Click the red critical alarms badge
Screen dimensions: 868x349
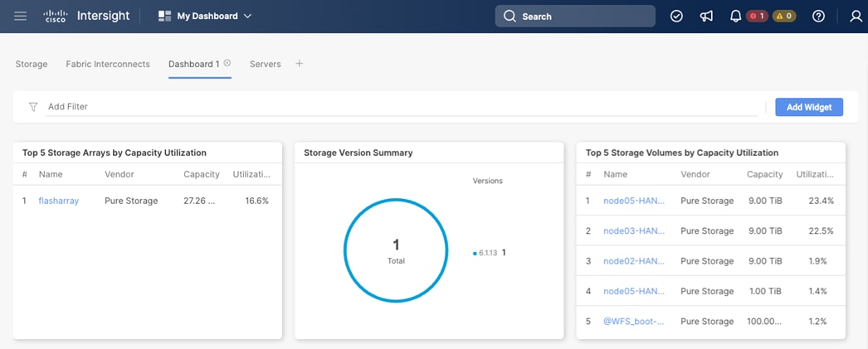[757, 16]
